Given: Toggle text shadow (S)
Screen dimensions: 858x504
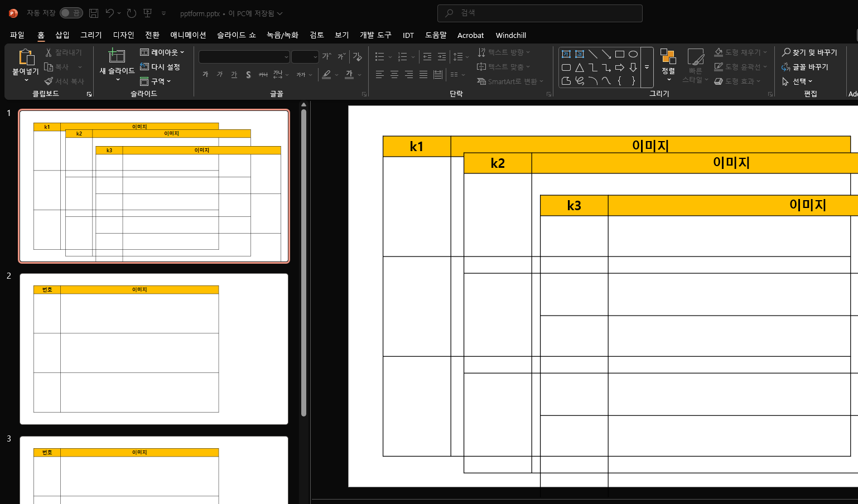Looking at the screenshot, I should click(x=248, y=74).
